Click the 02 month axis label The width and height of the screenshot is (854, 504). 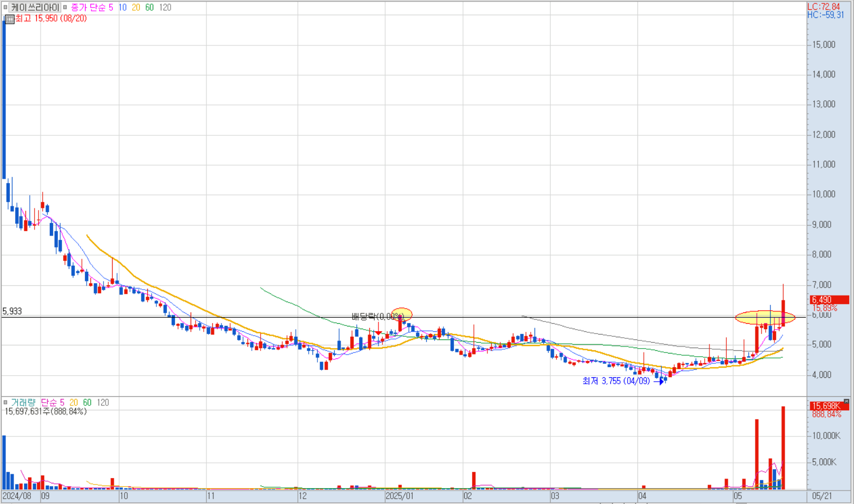click(x=468, y=496)
